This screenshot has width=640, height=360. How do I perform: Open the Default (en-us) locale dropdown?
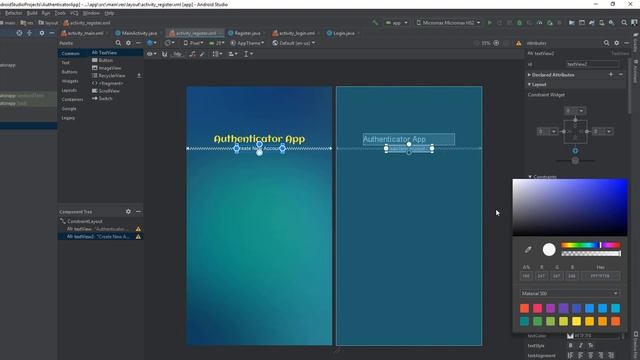293,43
